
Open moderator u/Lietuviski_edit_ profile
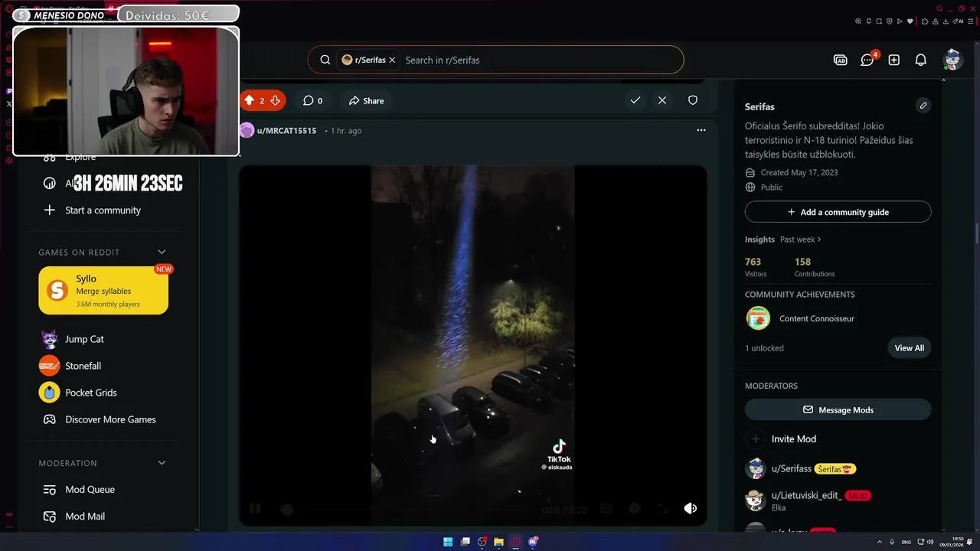point(806,495)
